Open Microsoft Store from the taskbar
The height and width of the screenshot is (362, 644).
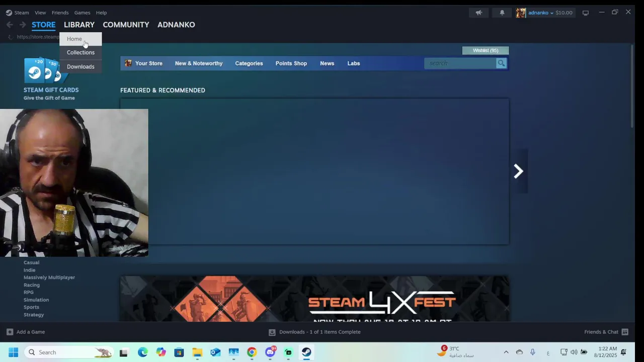[x=179, y=352]
